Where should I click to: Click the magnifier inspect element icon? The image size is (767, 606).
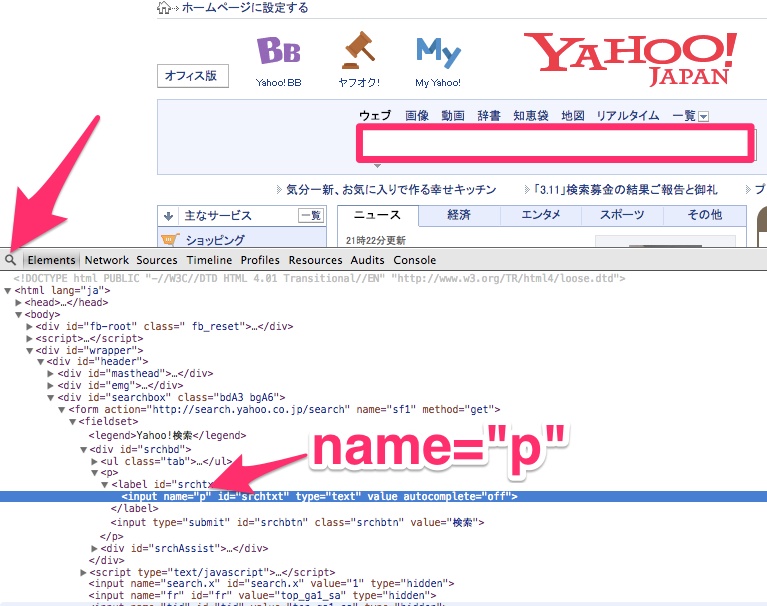[x=10, y=260]
